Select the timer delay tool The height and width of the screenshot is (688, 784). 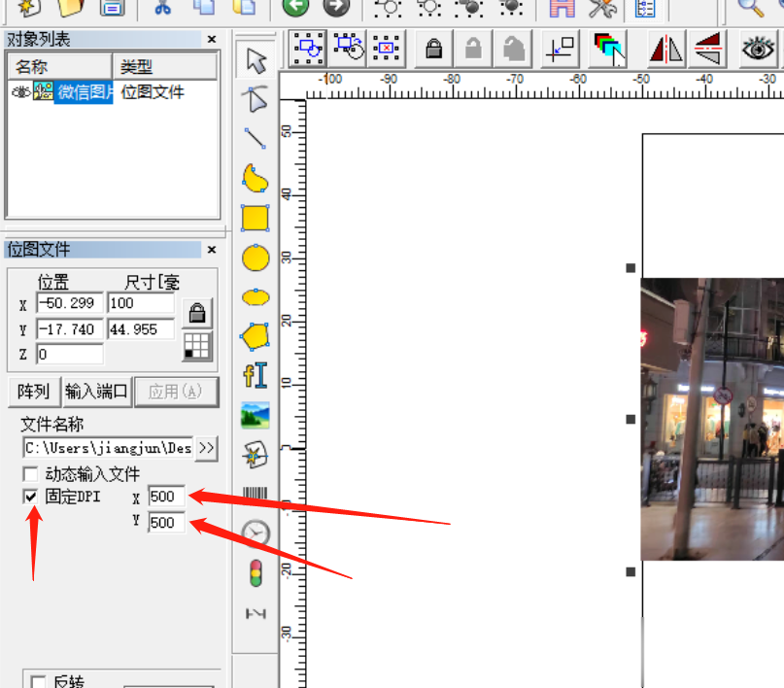point(256,533)
